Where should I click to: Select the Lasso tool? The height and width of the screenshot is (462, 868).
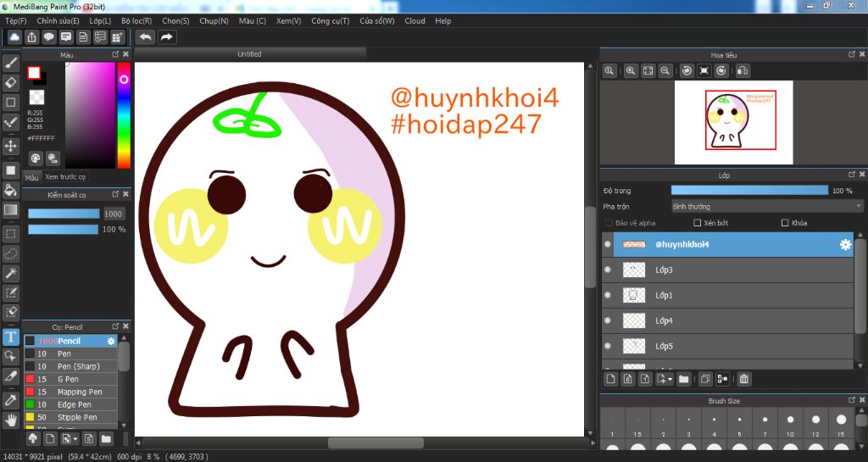pyautogui.click(x=10, y=253)
